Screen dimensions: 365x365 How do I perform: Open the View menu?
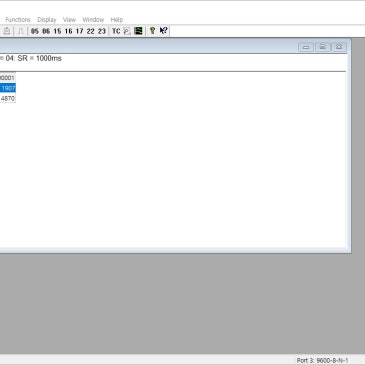click(69, 20)
